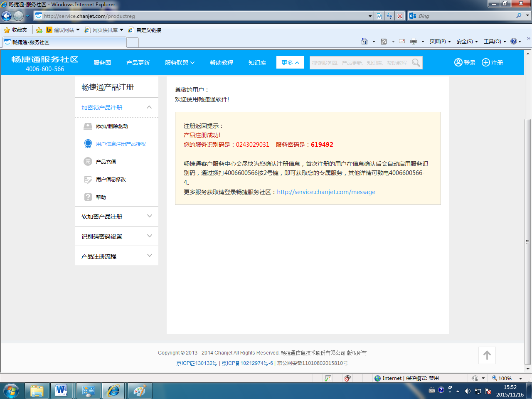Click the Windows Start orb
Image resolution: width=532 pixels, height=399 pixels.
(x=11, y=391)
